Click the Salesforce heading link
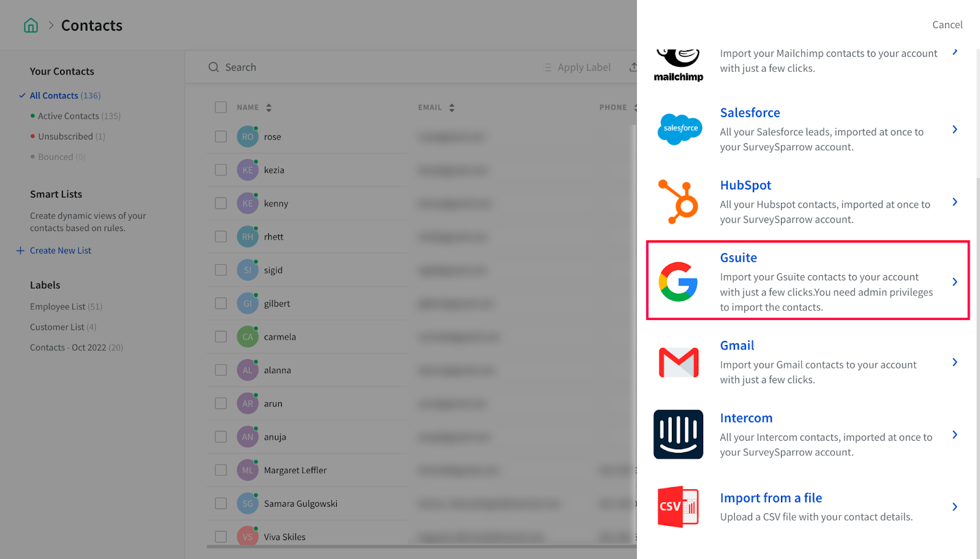The image size is (980, 559). [750, 113]
